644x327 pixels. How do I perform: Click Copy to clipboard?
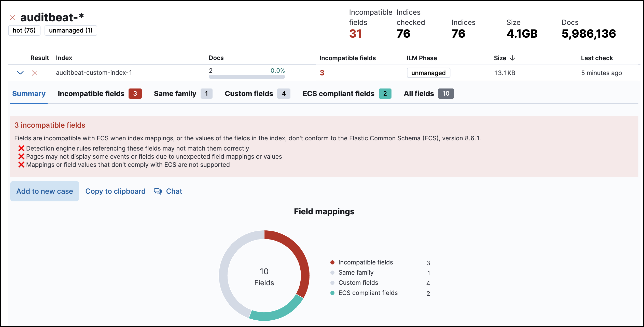tap(116, 191)
